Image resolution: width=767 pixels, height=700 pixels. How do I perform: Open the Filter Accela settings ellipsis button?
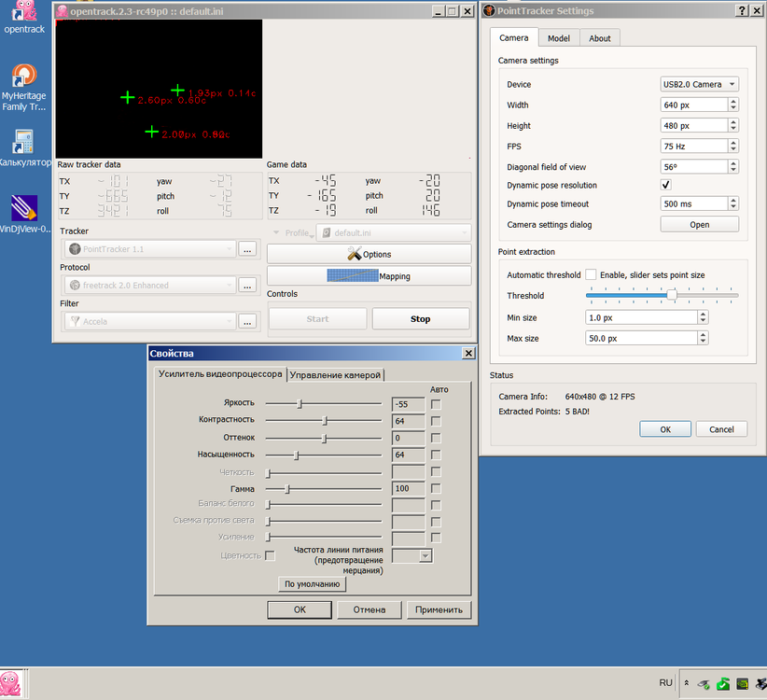247,321
